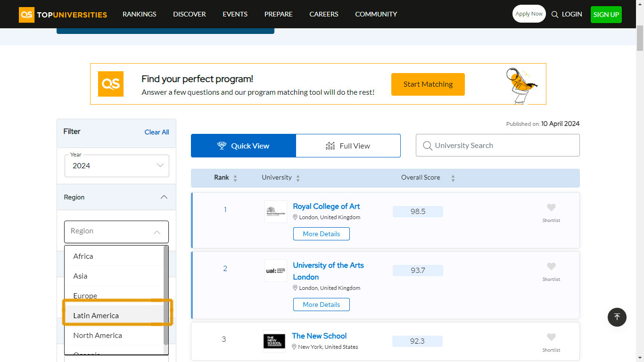Switch to Quick View tab
The height and width of the screenshot is (362, 644).
pyautogui.click(x=243, y=146)
